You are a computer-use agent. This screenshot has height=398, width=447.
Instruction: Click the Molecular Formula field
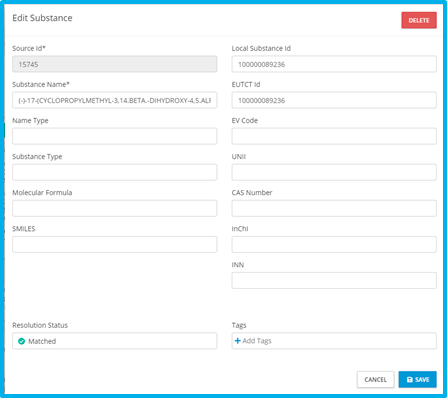pos(115,208)
